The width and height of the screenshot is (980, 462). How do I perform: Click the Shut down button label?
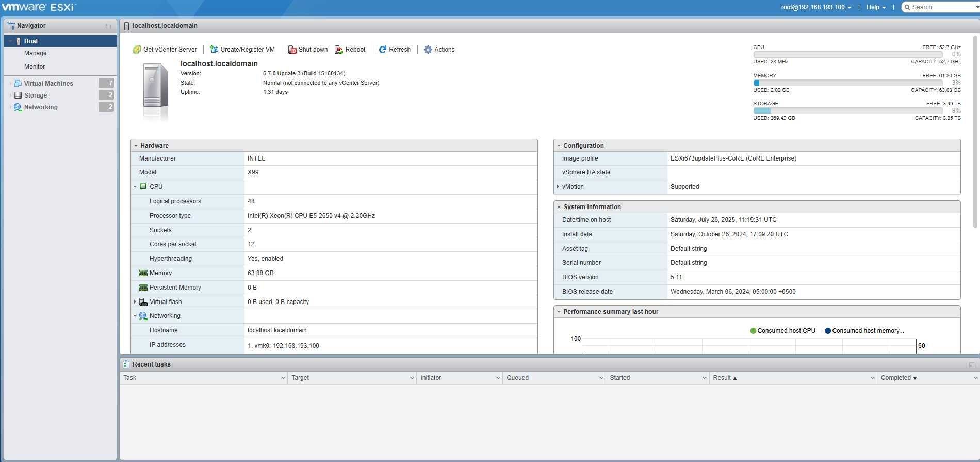[x=313, y=50]
